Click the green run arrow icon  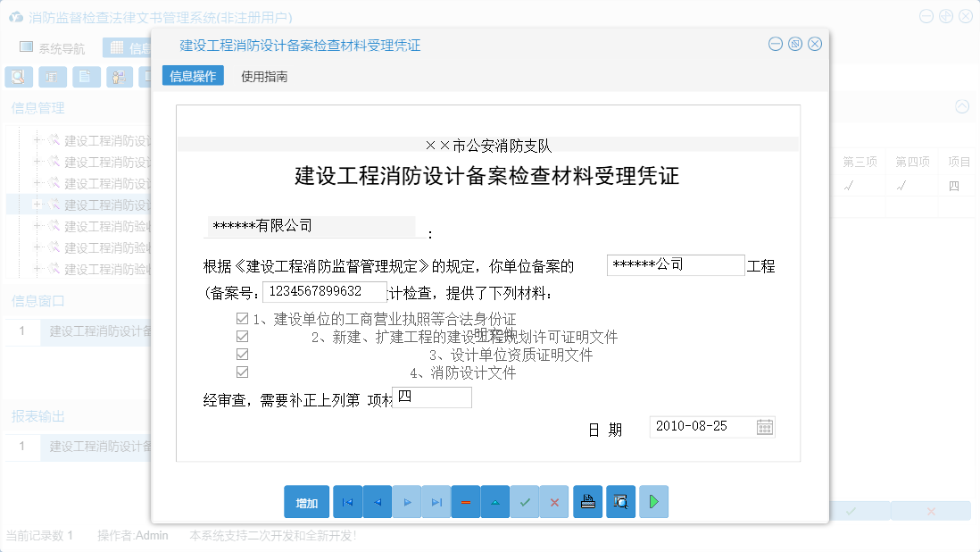click(x=653, y=501)
